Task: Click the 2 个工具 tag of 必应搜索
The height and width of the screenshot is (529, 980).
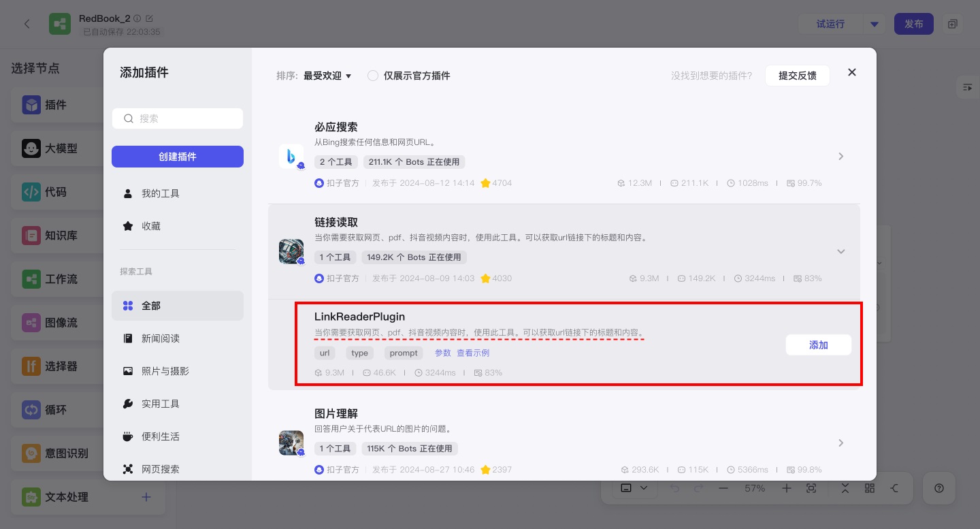Action: tap(336, 162)
